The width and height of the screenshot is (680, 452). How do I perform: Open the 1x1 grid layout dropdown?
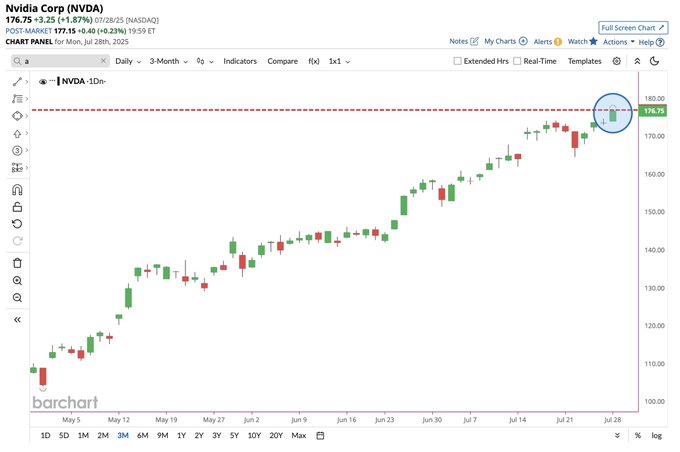339,61
